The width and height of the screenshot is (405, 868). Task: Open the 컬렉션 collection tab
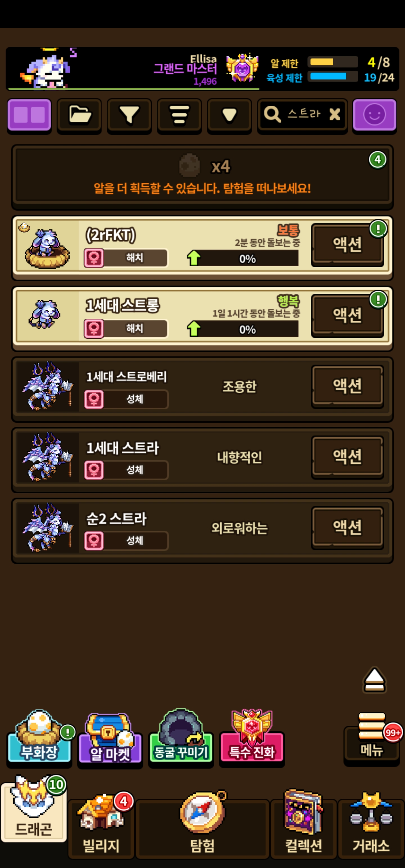tap(303, 826)
